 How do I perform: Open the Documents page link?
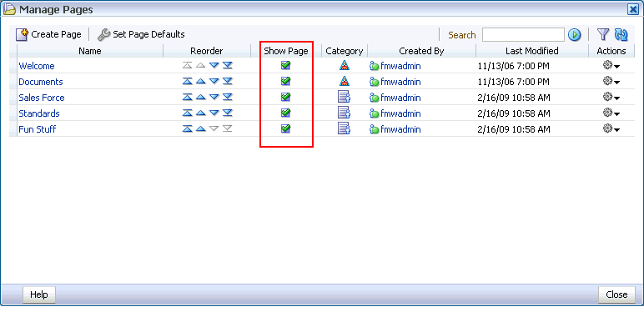tap(41, 82)
